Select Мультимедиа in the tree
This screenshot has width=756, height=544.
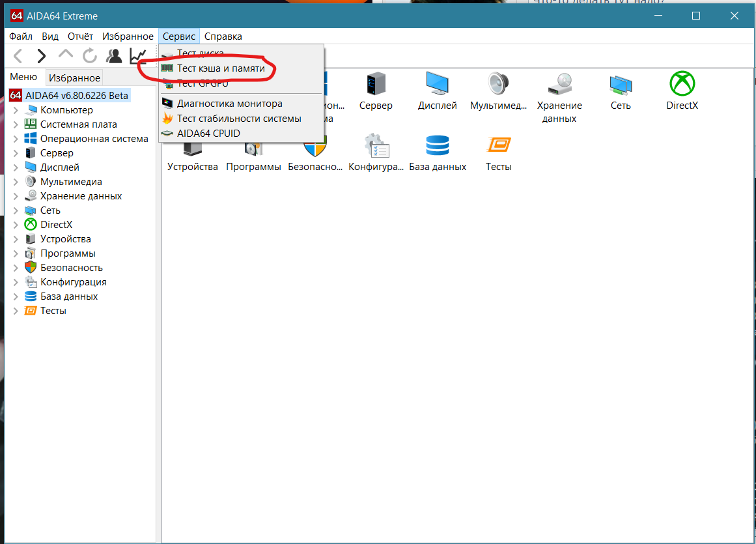tap(71, 182)
